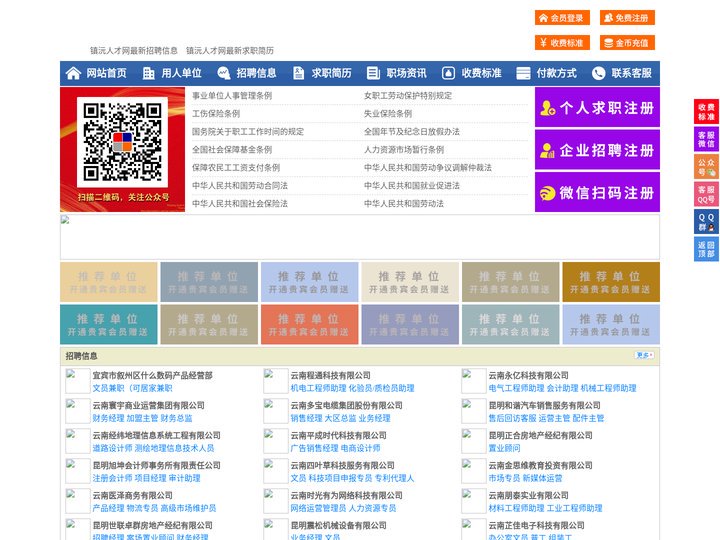
Task: Open 中华人民共和国劳动法 link
Action: tap(404, 203)
